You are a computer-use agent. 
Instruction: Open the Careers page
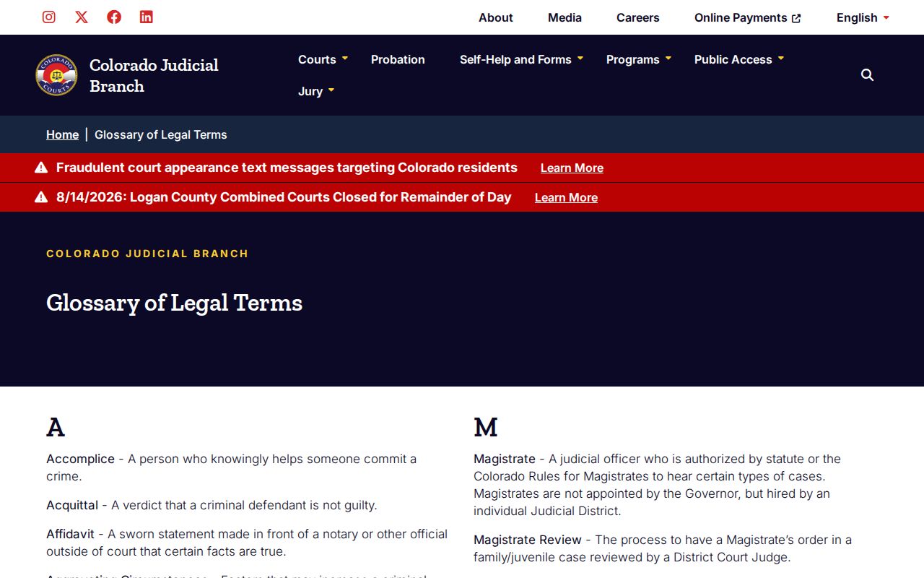coord(638,17)
